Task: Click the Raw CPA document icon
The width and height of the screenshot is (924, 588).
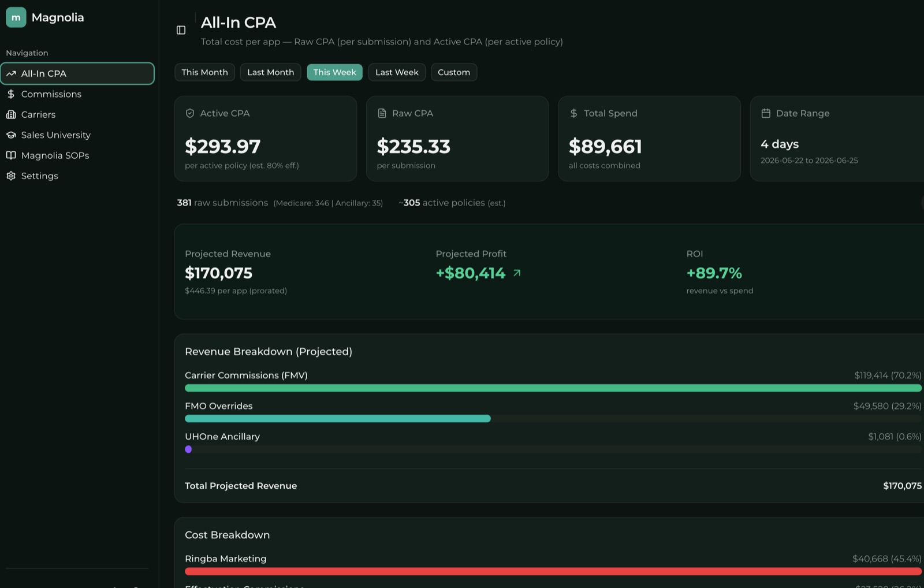Action: (x=382, y=113)
